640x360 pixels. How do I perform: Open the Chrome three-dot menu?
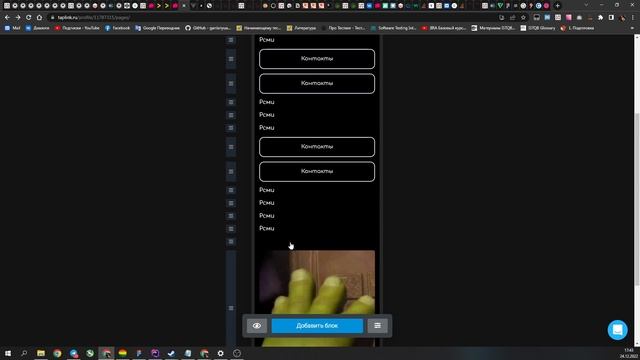[633, 18]
